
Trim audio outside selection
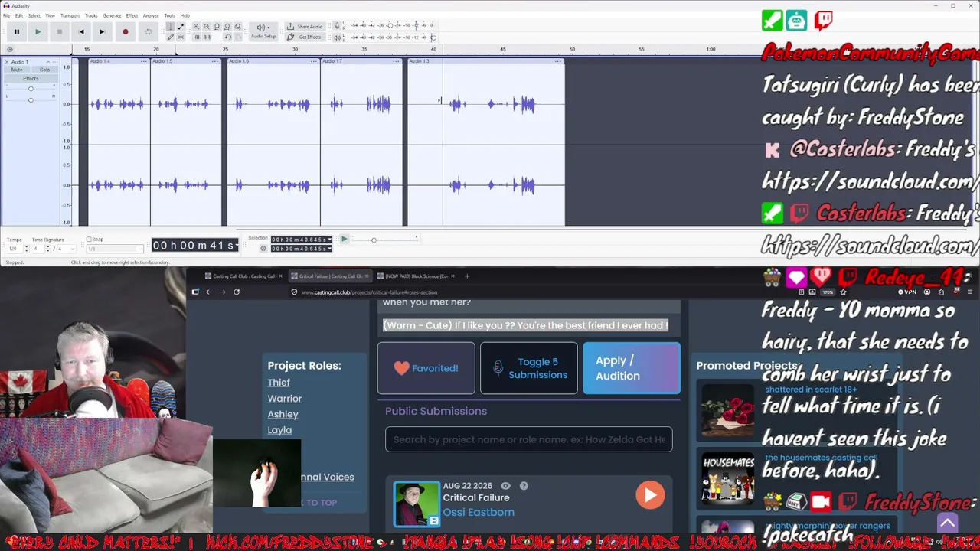point(196,37)
